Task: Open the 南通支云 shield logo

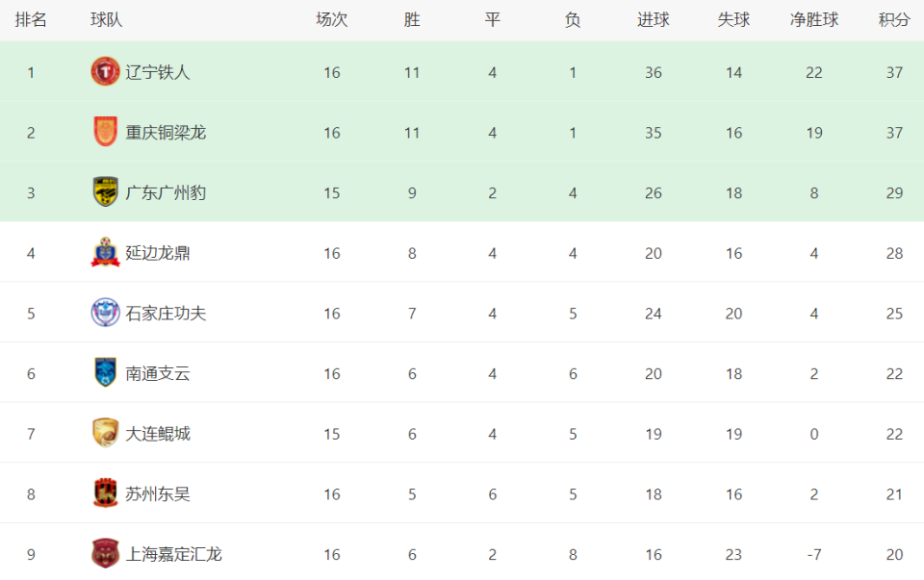Action: (x=106, y=373)
